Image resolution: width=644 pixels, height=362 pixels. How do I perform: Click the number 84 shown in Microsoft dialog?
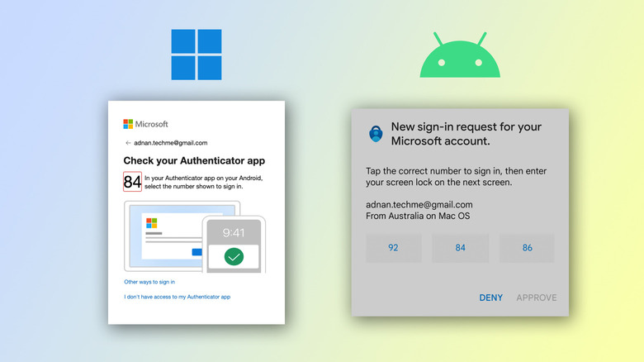pos(132,181)
